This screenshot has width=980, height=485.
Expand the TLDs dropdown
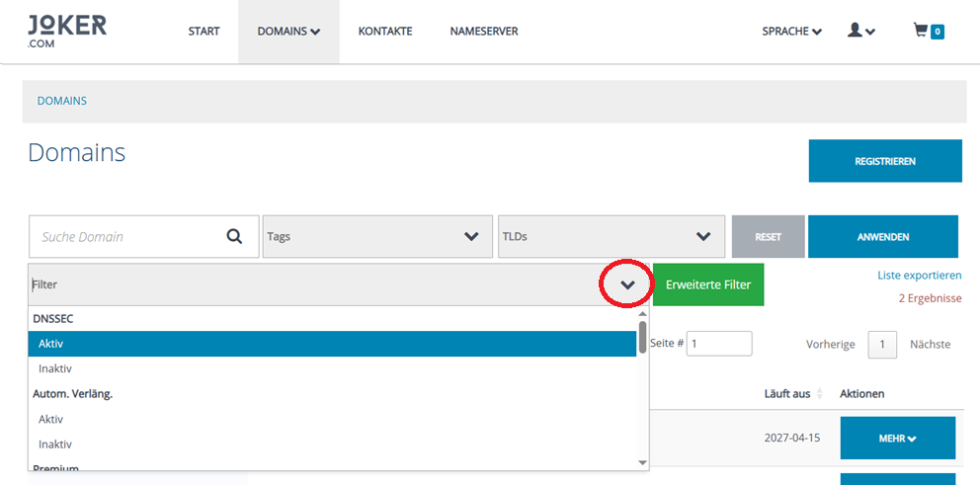[x=611, y=237]
